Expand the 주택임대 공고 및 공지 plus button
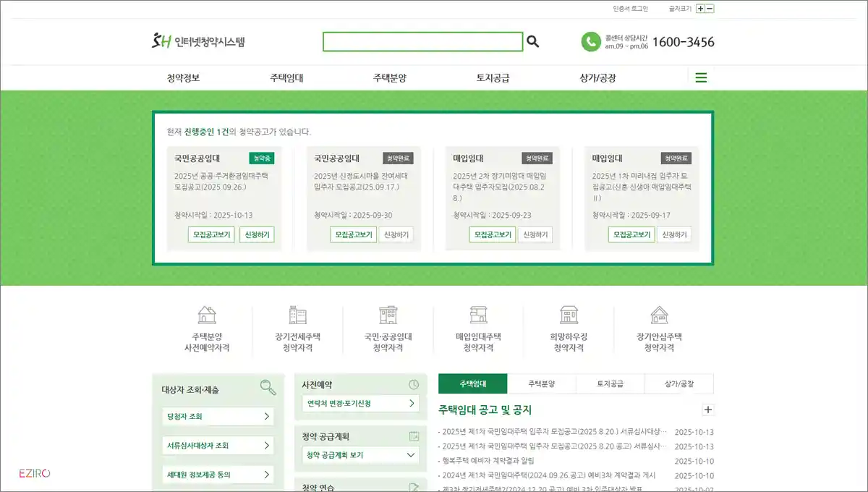 707,410
